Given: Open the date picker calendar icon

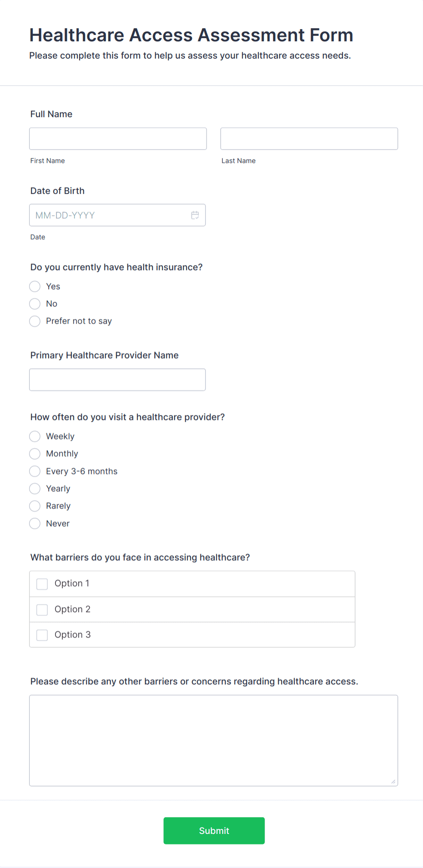Looking at the screenshot, I should [195, 215].
